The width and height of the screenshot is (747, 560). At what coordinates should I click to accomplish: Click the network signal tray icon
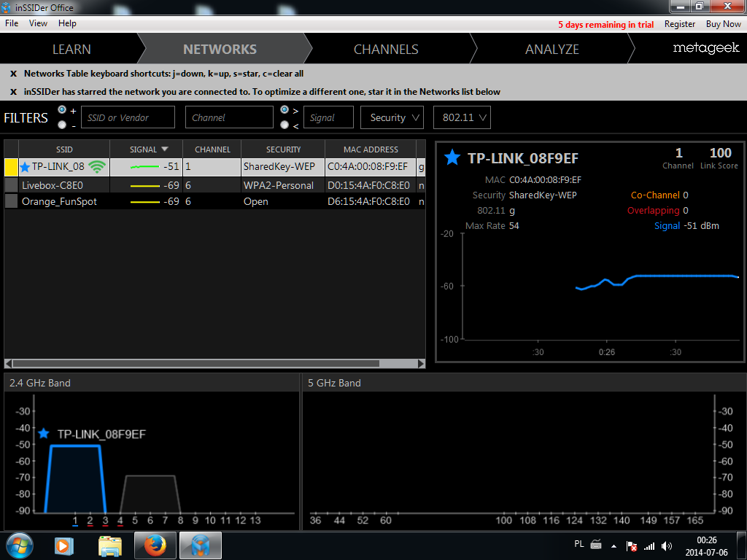click(x=649, y=546)
